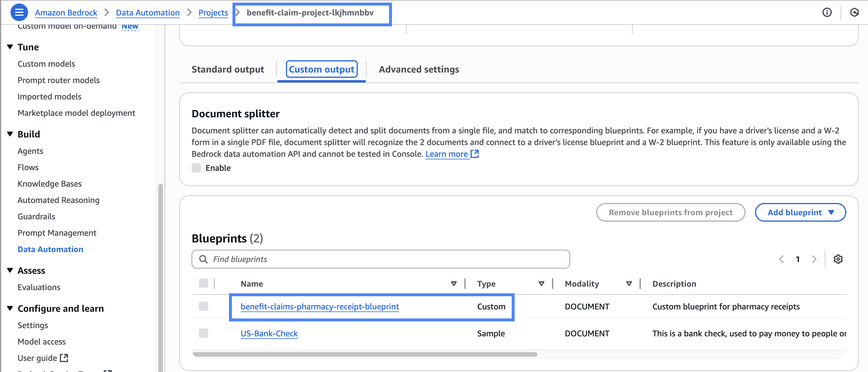The height and width of the screenshot is (372, 868).
Task: Open the hamburger navigation menu icon
Action: pyautogui.click(x=19, y=13)
